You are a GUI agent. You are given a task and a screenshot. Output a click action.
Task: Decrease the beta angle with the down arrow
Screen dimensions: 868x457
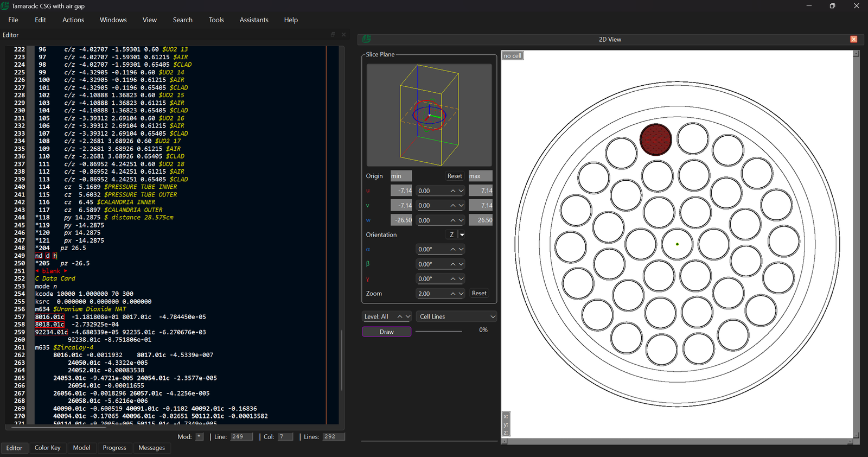461,264
